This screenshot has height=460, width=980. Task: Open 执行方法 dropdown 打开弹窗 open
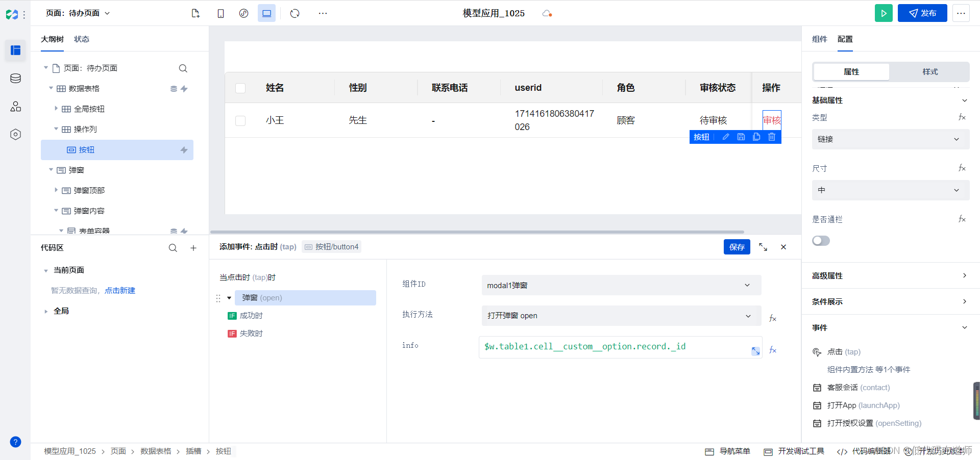click(621, 316)
